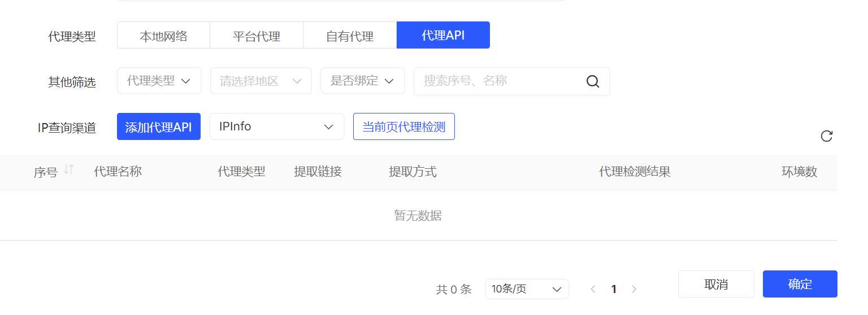Click the search magnifier icon
This screenshot has height=315, width=868.
click(x=593, y=81)
